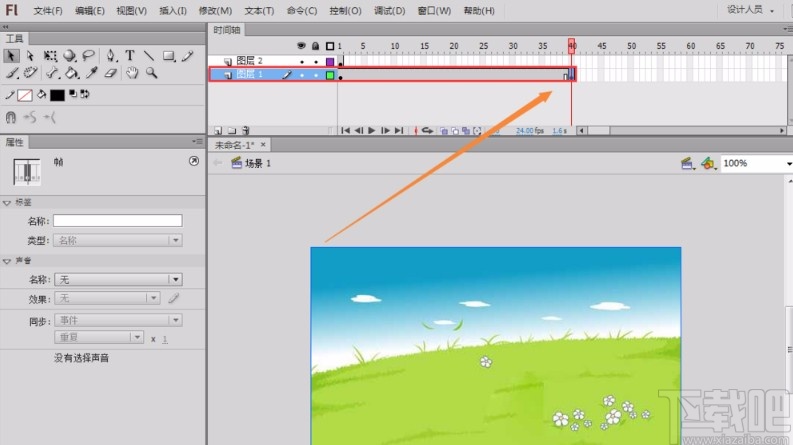Click the black and white colors icon

pyautogui.click(x=73, y=94)
